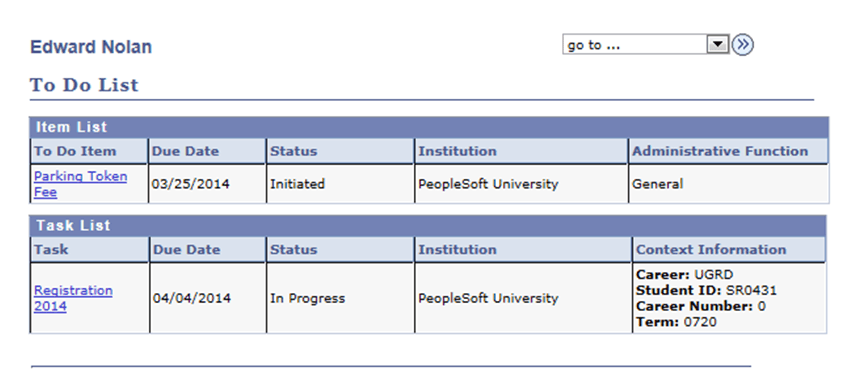Click the double-arrow go button
This screenshot has width=858, height=391.
743,45
